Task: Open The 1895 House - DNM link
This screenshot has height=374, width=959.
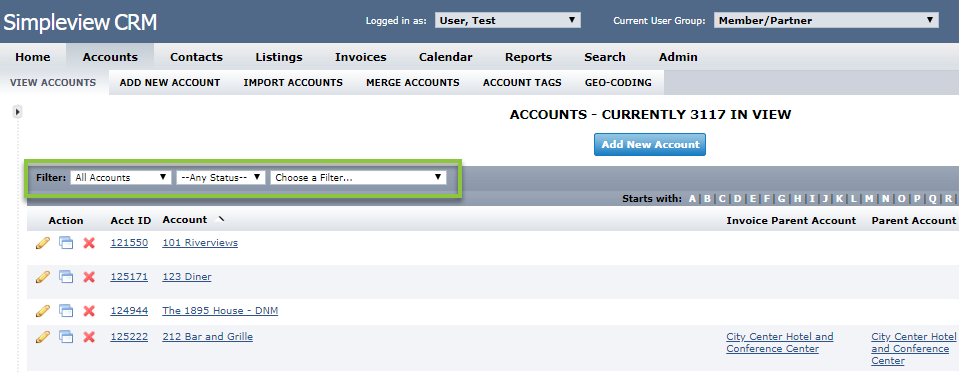Action: 220,310
